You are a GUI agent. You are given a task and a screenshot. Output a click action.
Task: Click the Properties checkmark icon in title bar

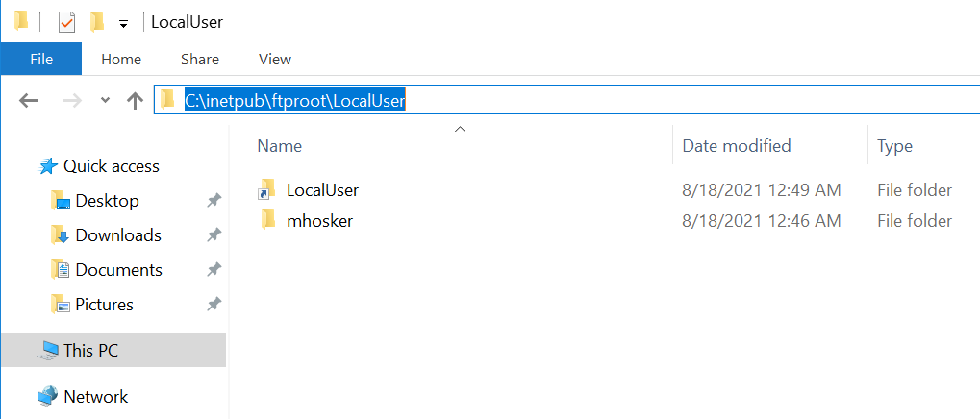click(x=66, y=22)
